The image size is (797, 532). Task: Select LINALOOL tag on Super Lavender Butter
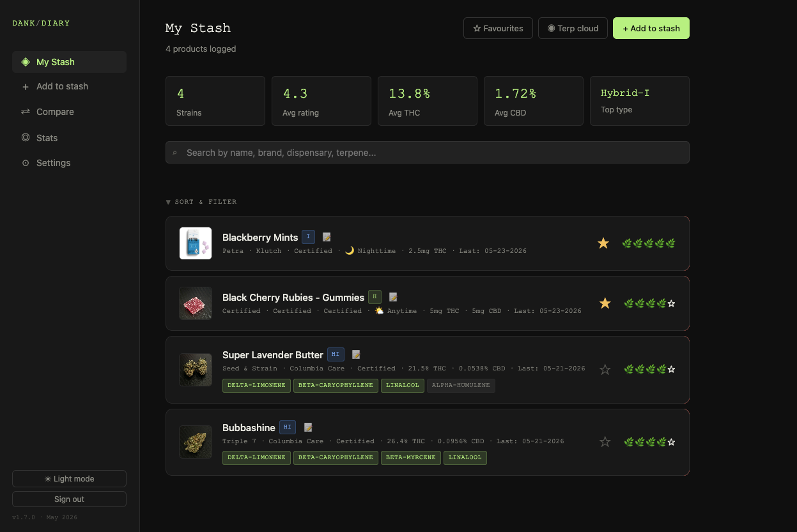coord(403,385)
